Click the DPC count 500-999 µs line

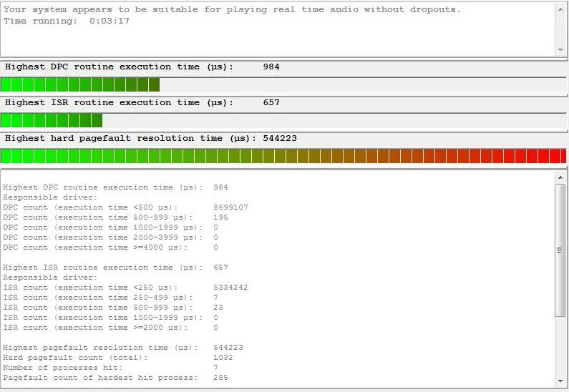click(115, 217)
